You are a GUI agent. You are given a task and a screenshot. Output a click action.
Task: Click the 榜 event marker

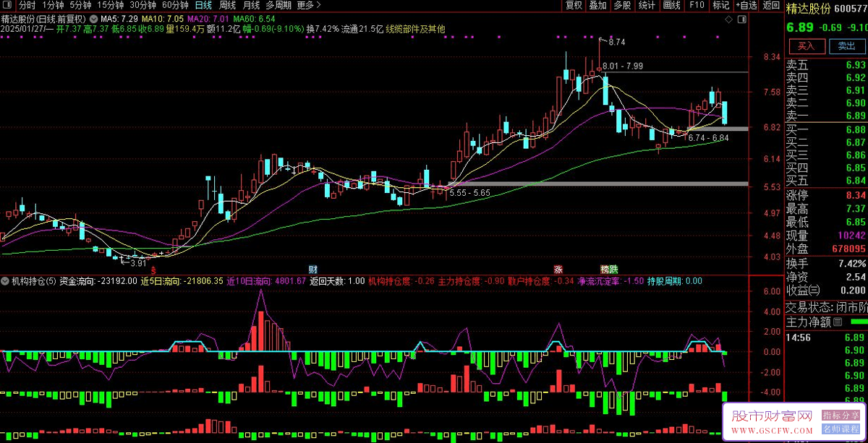point(605,269)
